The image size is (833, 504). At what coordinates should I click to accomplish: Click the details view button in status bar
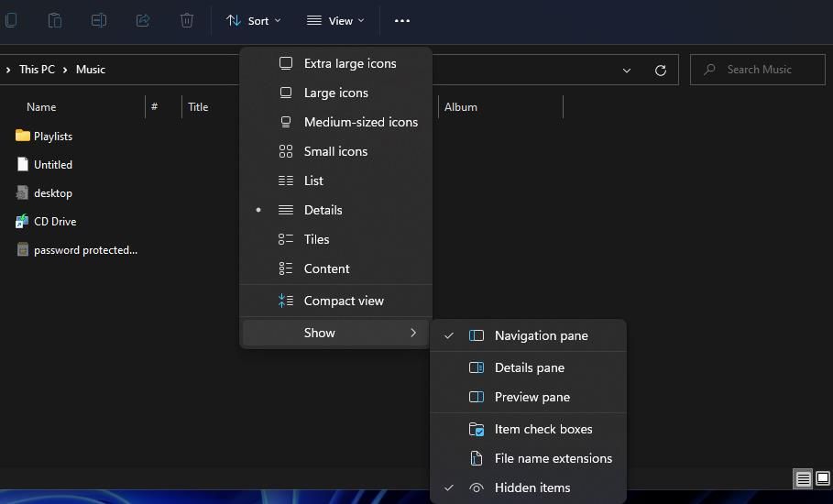coord(803,478)
